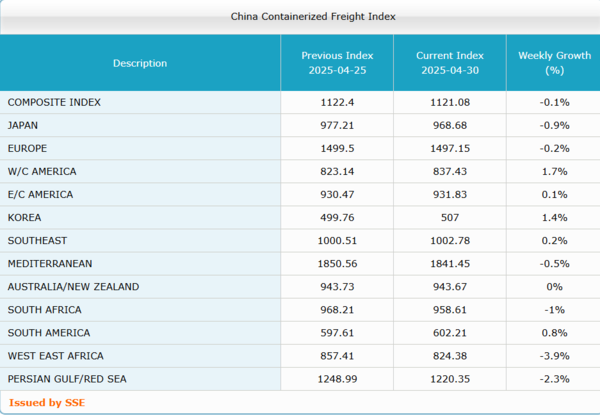The height and width of the screenshot is (417, 600).
Task: Select the JAPAN row label
Action: click(23, 125)
